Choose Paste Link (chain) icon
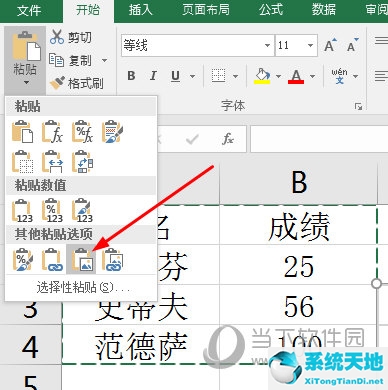Screen dimensions: 388x390 [x=52, y=259]
